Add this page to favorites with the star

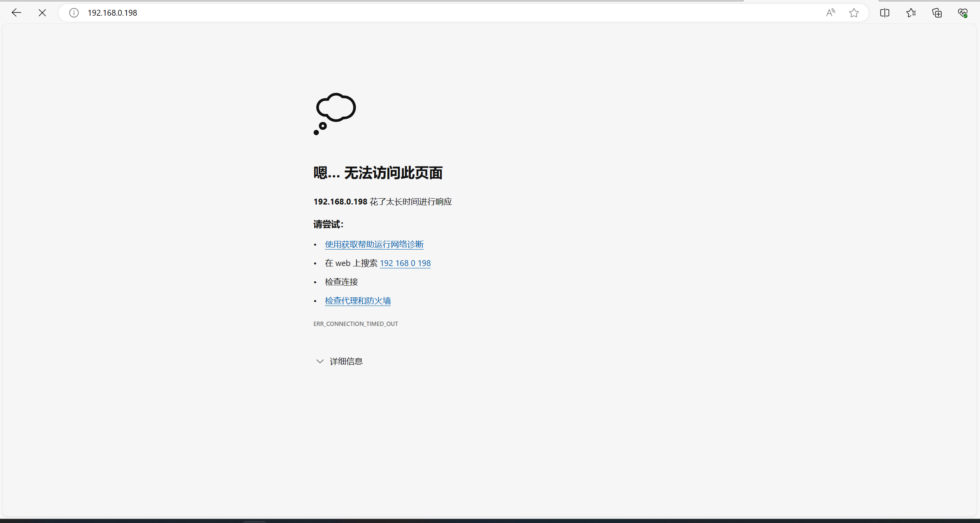click(854, 13)
